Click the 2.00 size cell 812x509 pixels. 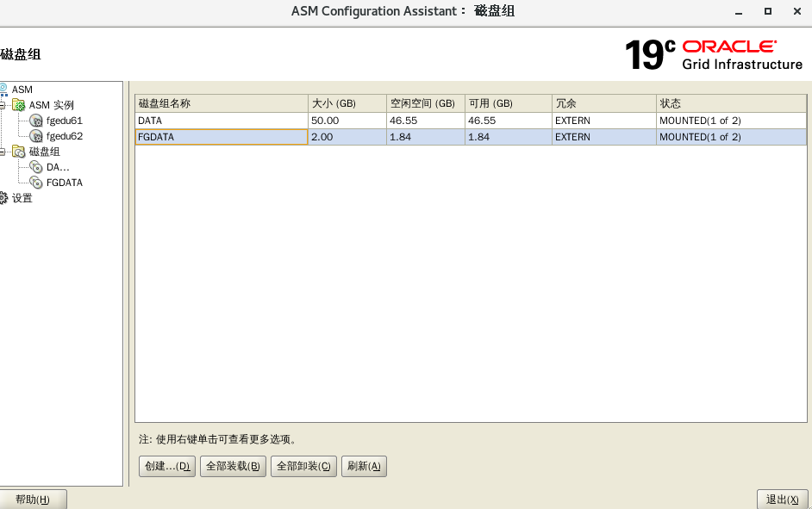pos(347,137)
